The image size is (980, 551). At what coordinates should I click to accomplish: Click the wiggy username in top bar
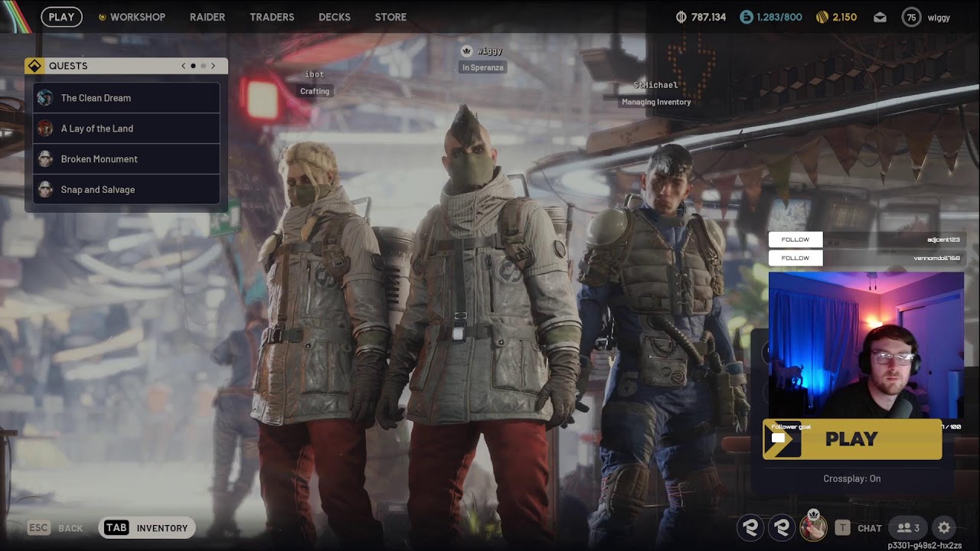(x=939, y=17)
